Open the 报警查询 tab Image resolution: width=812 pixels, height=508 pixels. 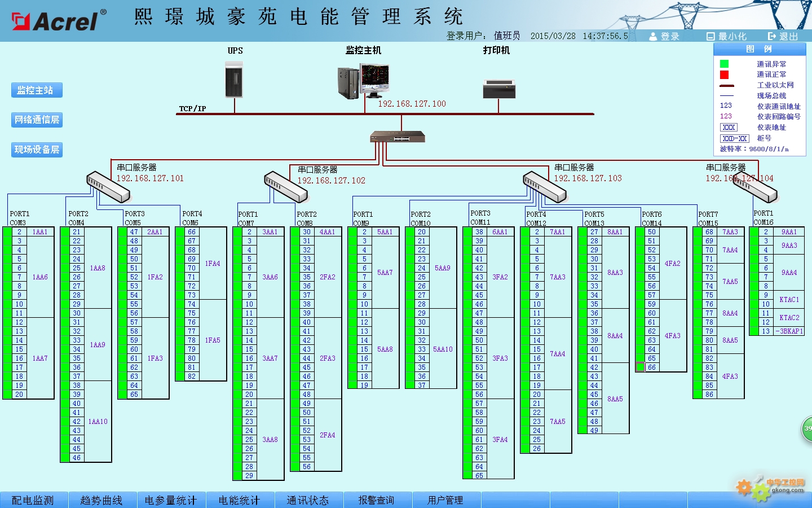point(377,500)
